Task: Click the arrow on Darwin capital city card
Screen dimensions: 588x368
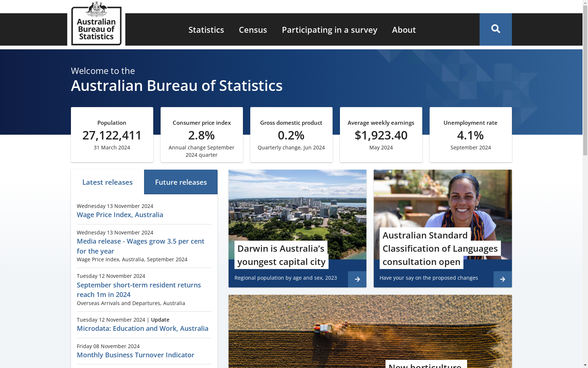Action: pyautogui.click(x=357, y=279)
